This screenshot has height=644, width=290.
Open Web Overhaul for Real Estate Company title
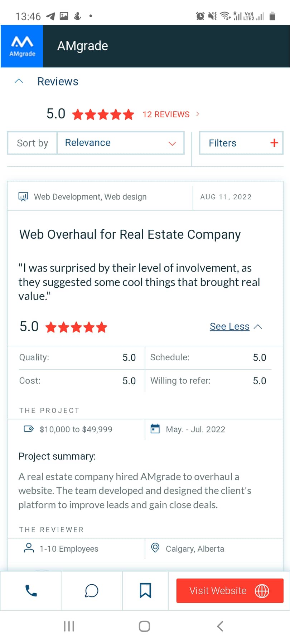[x=130, y=234]
